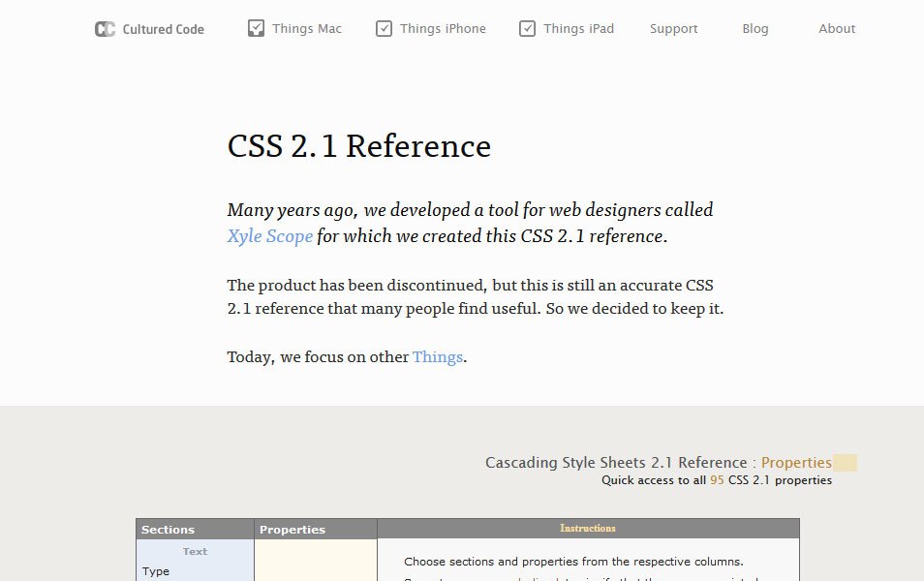Navigate to the Support page
This screenshot has width=924, height=581.
click(673, 29)
